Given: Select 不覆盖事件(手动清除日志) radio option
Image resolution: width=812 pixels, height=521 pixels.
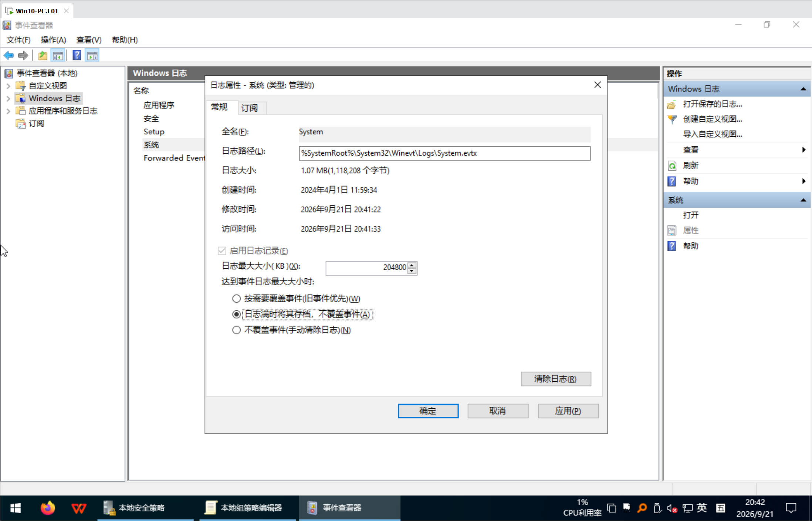Looking at the screenshot, I should 237,330.
